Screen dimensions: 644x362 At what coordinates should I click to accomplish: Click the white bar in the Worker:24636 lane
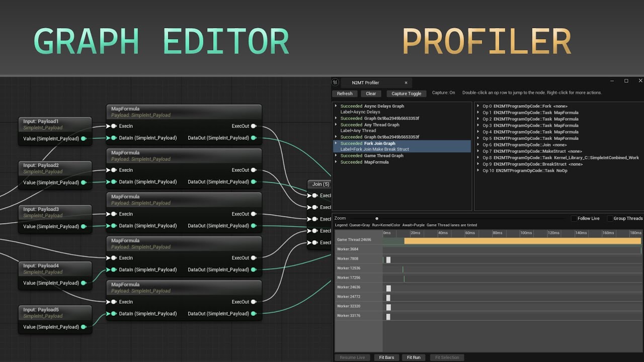(388, 288)
